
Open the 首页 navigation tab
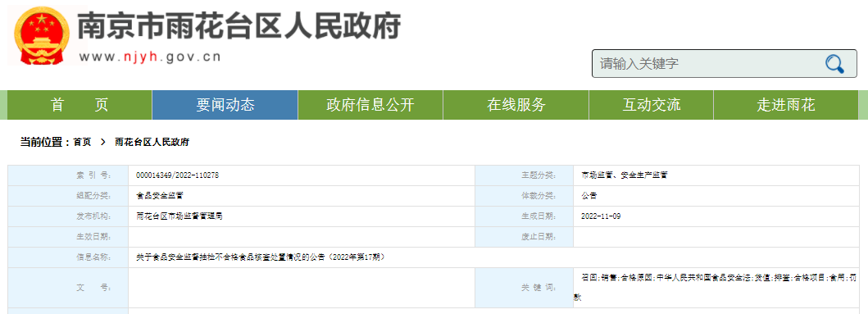click(80, 105)
